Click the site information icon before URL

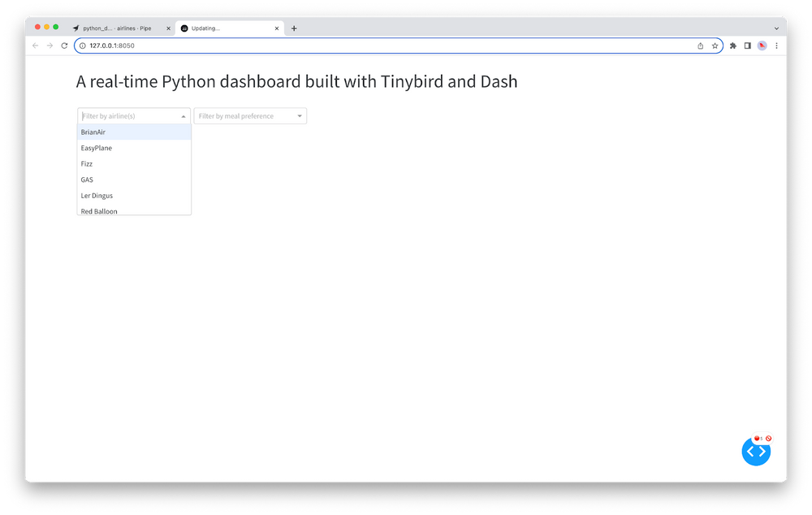[83, 46]
